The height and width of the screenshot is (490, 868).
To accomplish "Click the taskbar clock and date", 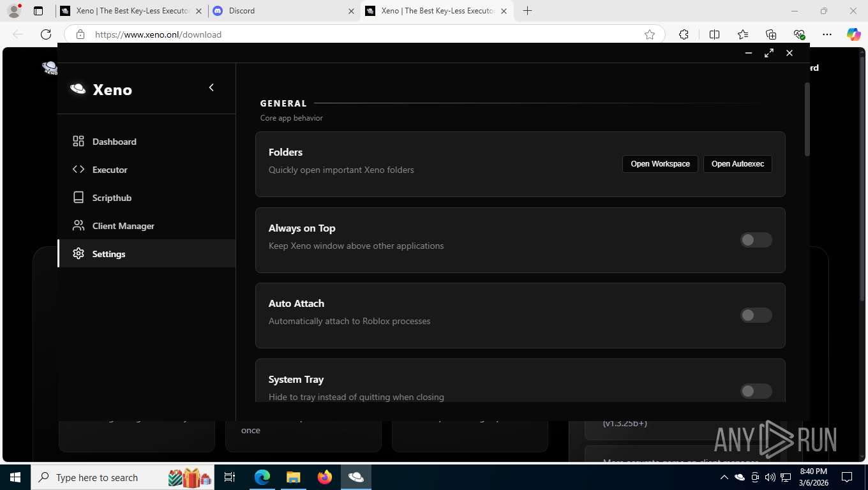I will (813, 477).
